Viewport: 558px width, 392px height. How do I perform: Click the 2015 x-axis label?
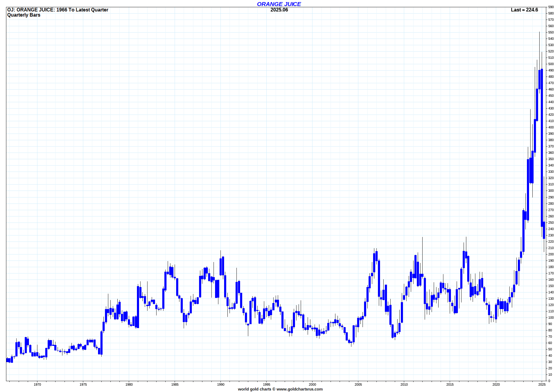coord(450,384)
